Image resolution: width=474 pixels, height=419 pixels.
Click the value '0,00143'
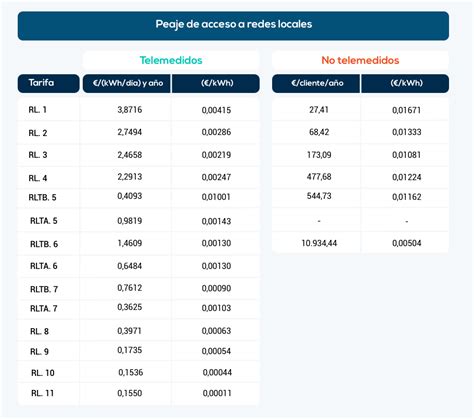coord(216,221)
